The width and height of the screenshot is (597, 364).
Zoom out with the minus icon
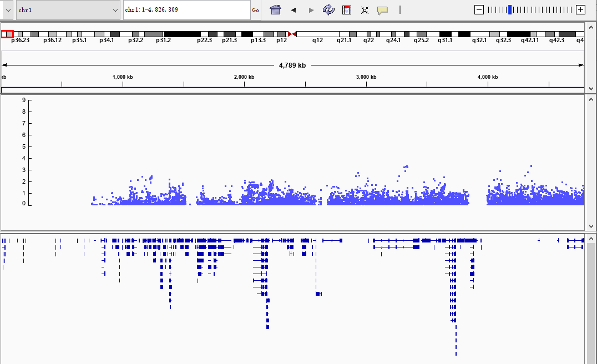[x=479, y=10]
